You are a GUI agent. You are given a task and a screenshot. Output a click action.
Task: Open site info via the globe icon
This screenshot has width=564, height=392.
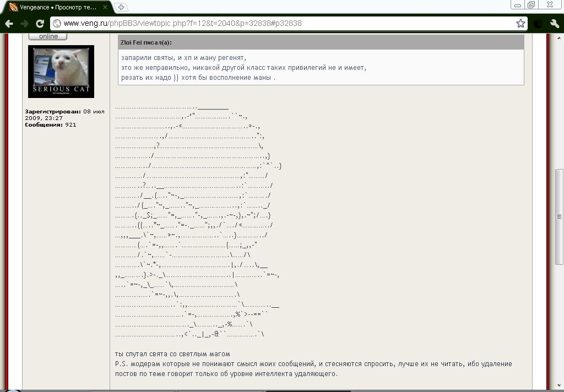57,24
